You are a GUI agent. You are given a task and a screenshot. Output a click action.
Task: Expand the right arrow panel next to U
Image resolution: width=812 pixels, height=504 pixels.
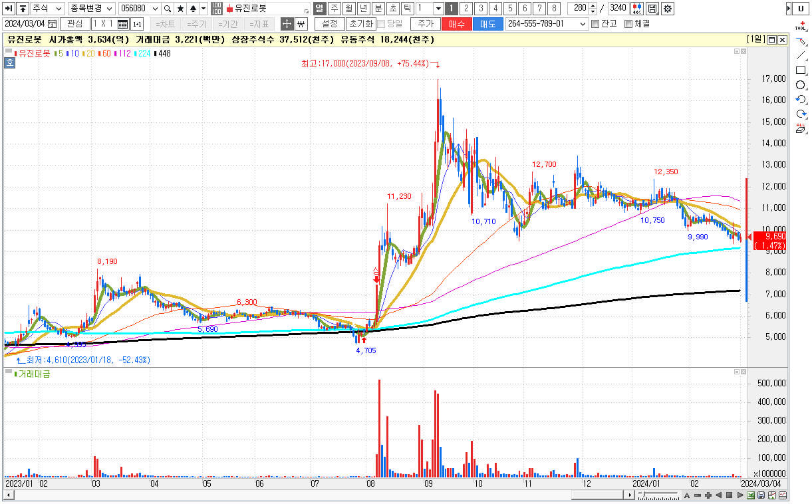[789, 9]
